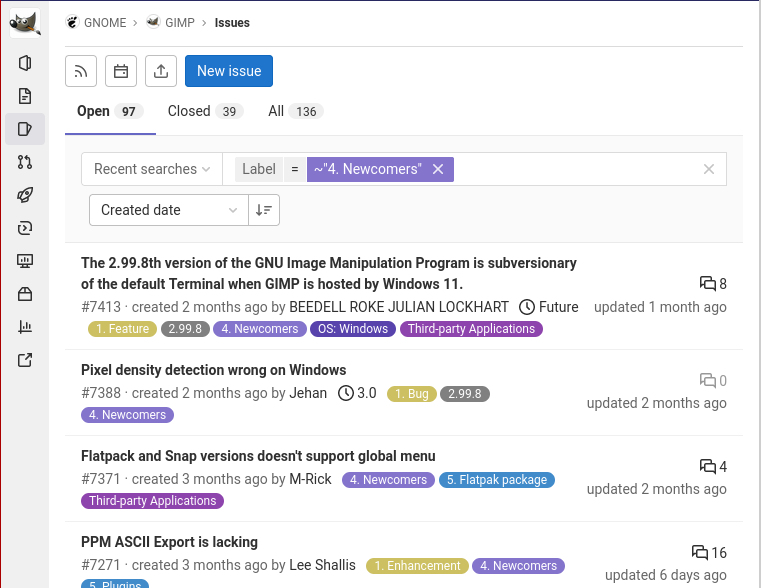Open comments on PPM ASCII Export issue
This screenshot has height=588, width=761.
point(709,553)
